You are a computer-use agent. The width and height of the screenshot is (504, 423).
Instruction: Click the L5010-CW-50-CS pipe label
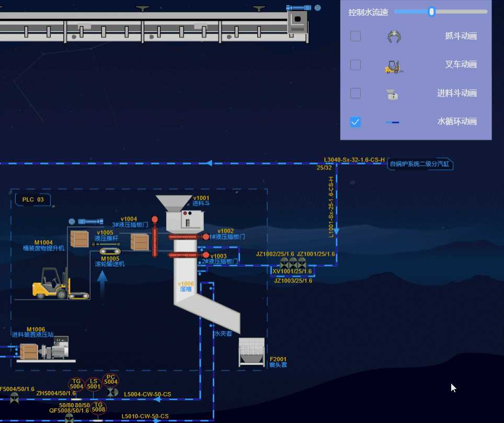coord(145,416)
